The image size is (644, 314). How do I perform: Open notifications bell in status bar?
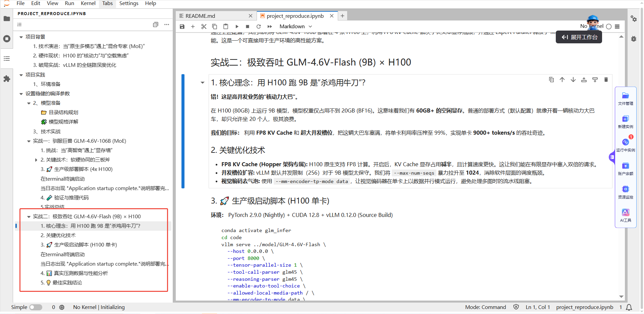(x=629, y=307)
